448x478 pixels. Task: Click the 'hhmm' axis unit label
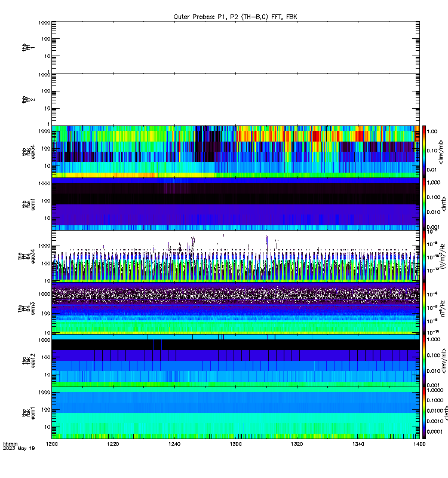(x=10, y=444)
